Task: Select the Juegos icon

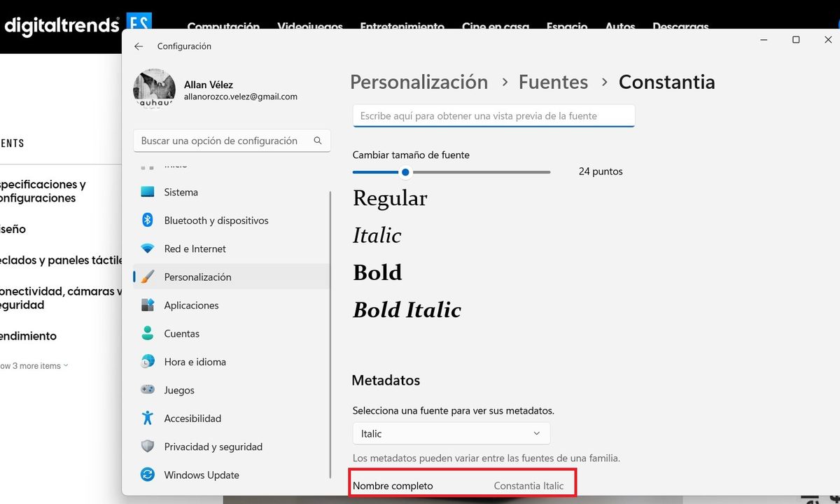Action: (148, 390)
